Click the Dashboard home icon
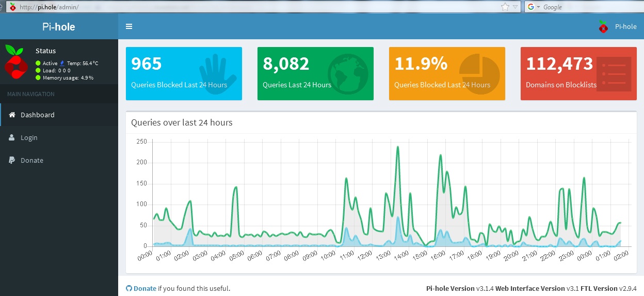This screenshot has width=644, height=296. pos(12,115)
